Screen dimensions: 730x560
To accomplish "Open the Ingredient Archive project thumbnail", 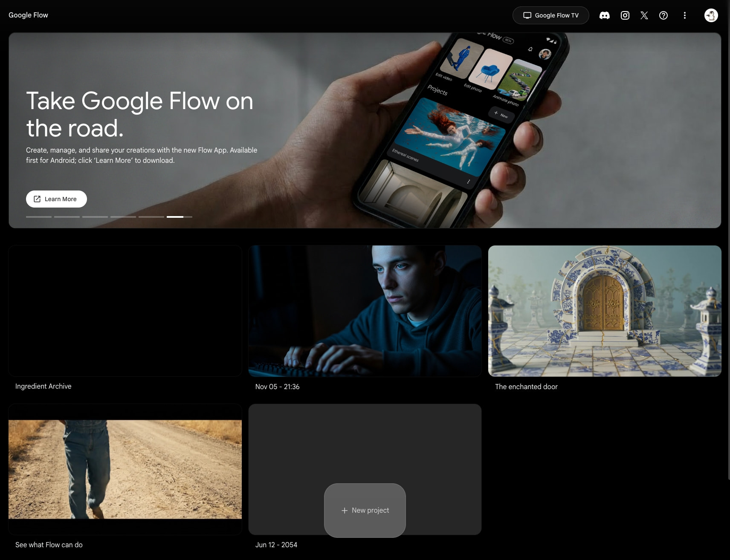I will click(125, 311).
